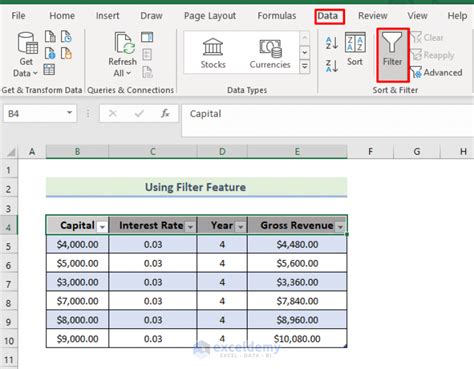474x369 pixels.
Task: Click the From Text/CSV import icon
Action: click(x=50, y=36)
